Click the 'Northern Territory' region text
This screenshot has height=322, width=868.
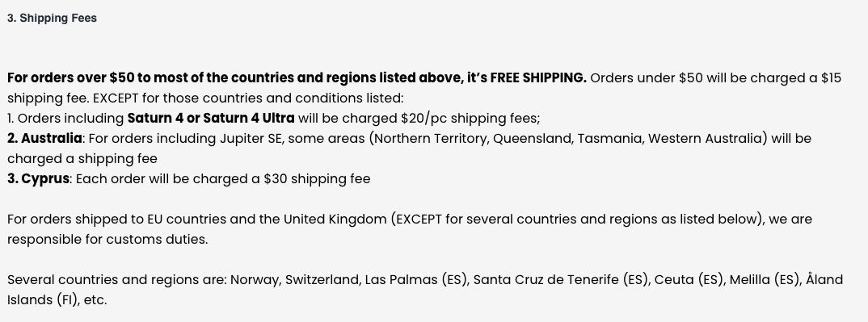[432, 138]
